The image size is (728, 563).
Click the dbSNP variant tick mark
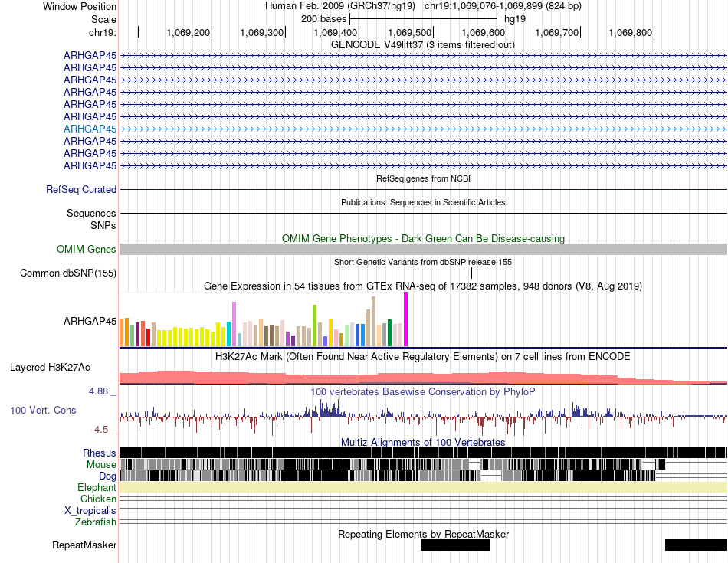point(471,273)
